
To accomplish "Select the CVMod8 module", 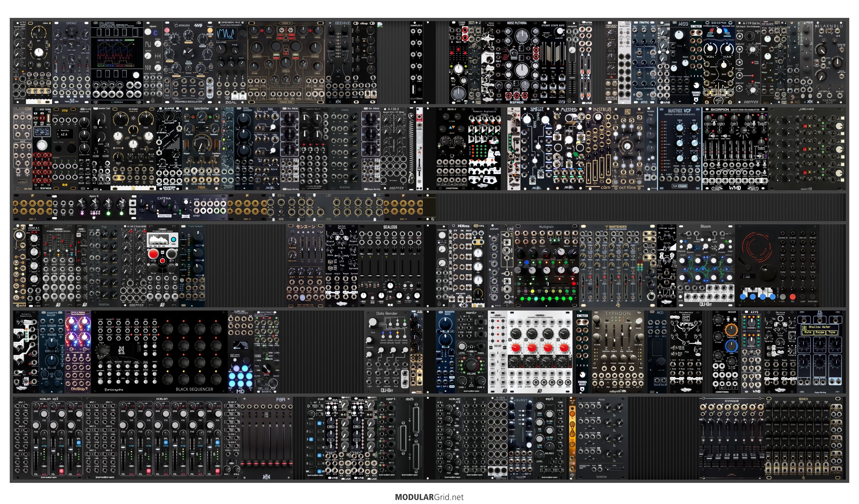I will coord(731,438).
